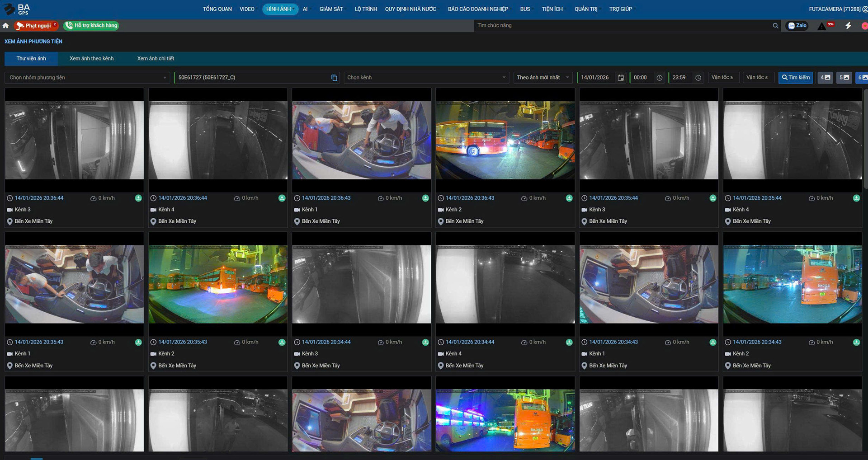
Task: Open the warning alerts triangle icon
Action: click(821, 26)
